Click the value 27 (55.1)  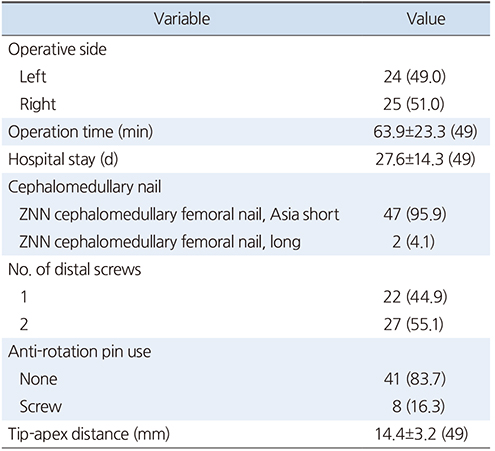point(413,324)
